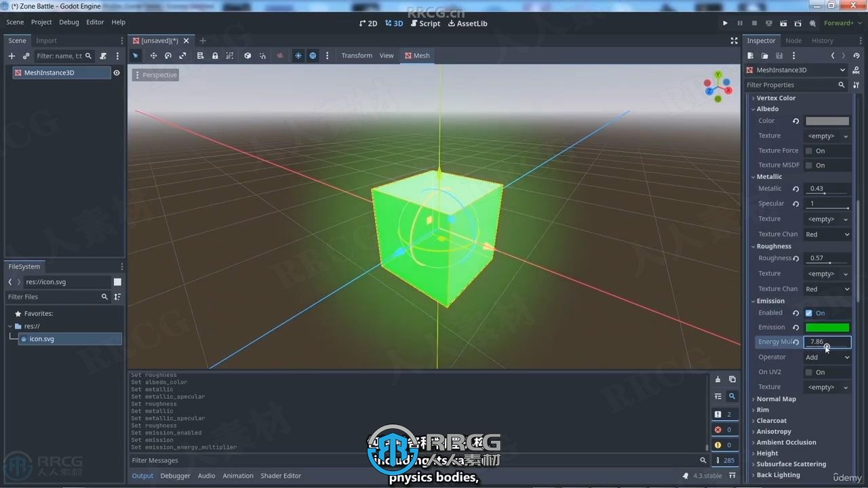Image resolution: width=868 pixels, height=488 pixels.
Task: Open the object history icon in Inspector
Action: [x=856, y=56]
